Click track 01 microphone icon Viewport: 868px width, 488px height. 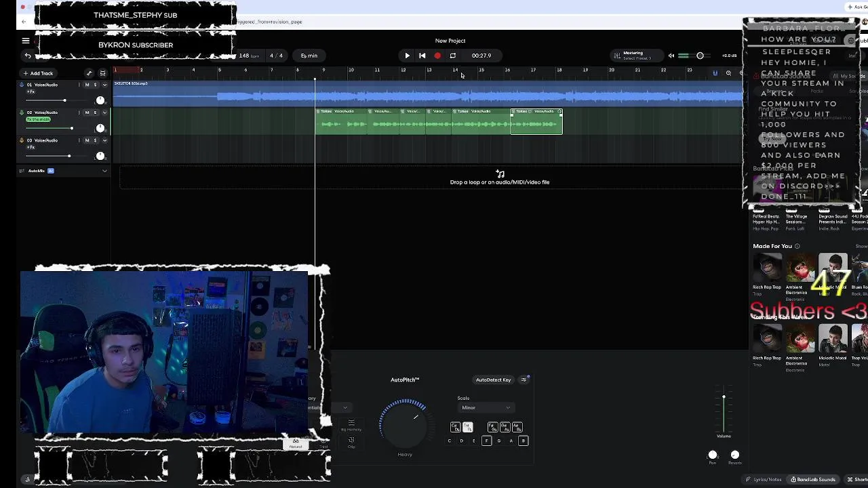(22, 85)
